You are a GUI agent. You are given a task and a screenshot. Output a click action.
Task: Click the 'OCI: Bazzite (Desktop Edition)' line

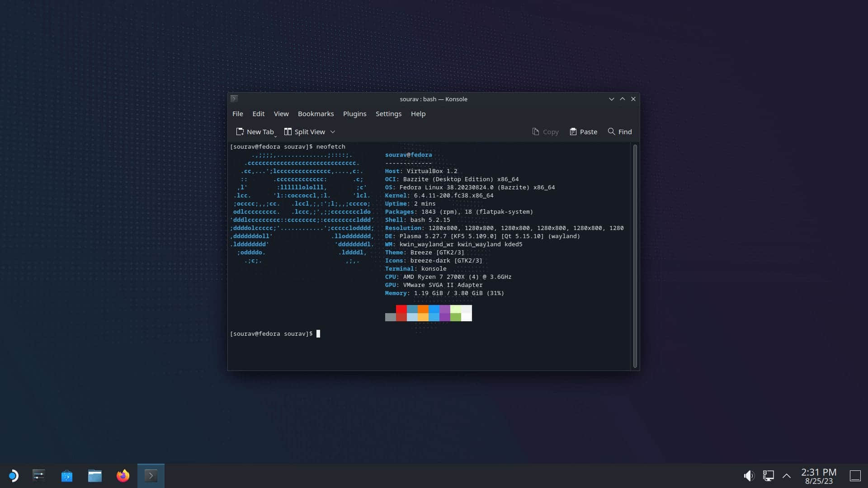[452, 179]
